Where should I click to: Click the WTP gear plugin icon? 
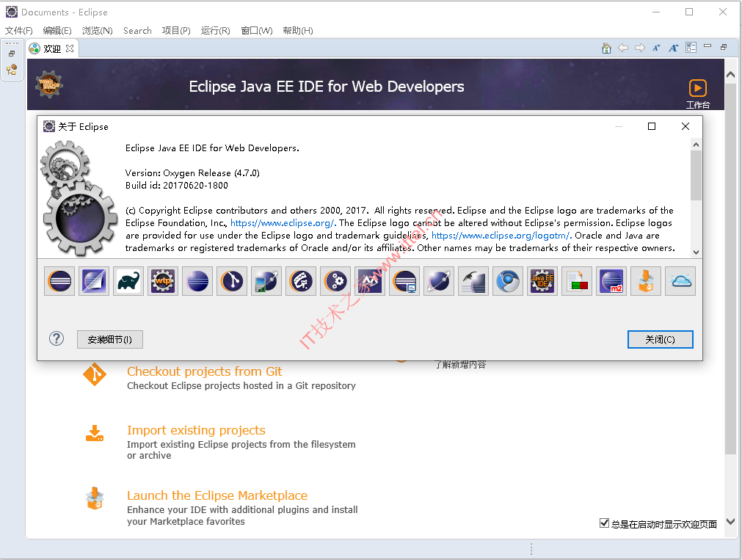tap(163, 281)
